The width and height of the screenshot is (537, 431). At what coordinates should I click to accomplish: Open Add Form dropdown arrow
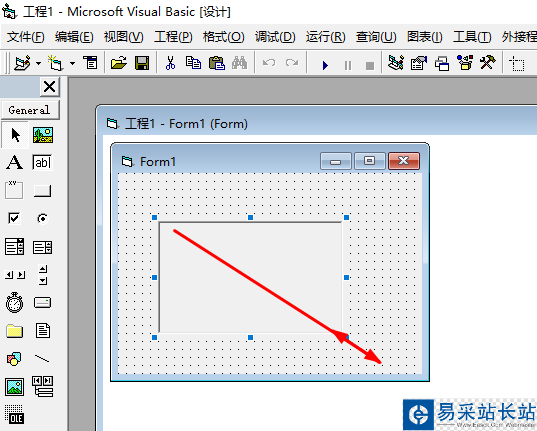tap(73, 63)
